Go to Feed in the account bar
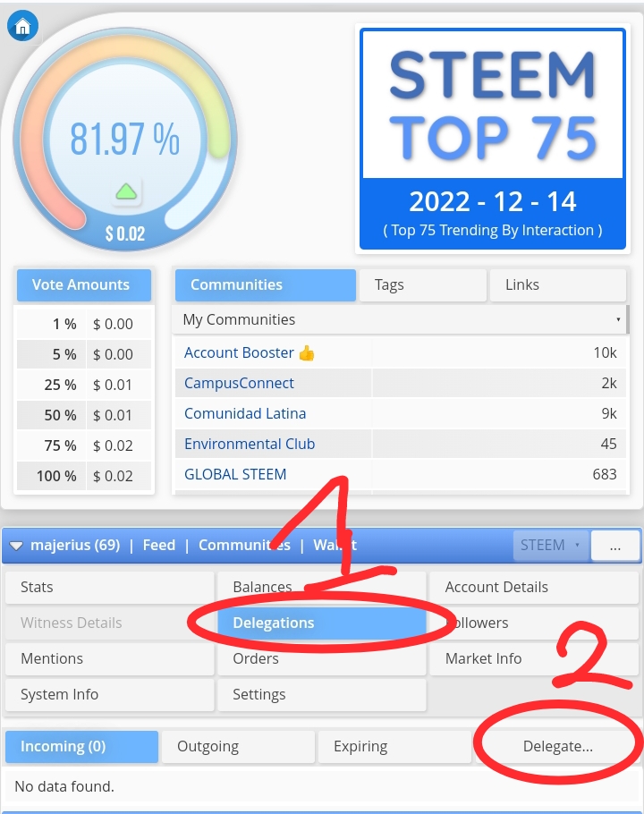644x814 pixels. tap(159, 545)
